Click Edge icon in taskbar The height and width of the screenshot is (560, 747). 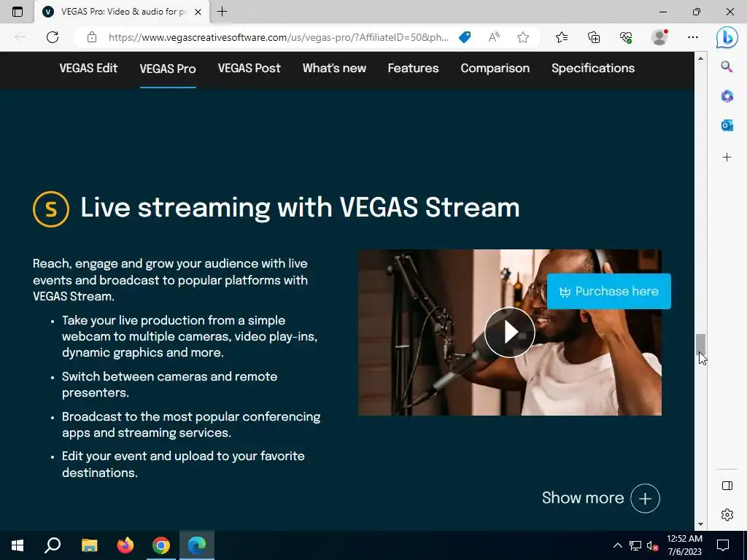197,545
